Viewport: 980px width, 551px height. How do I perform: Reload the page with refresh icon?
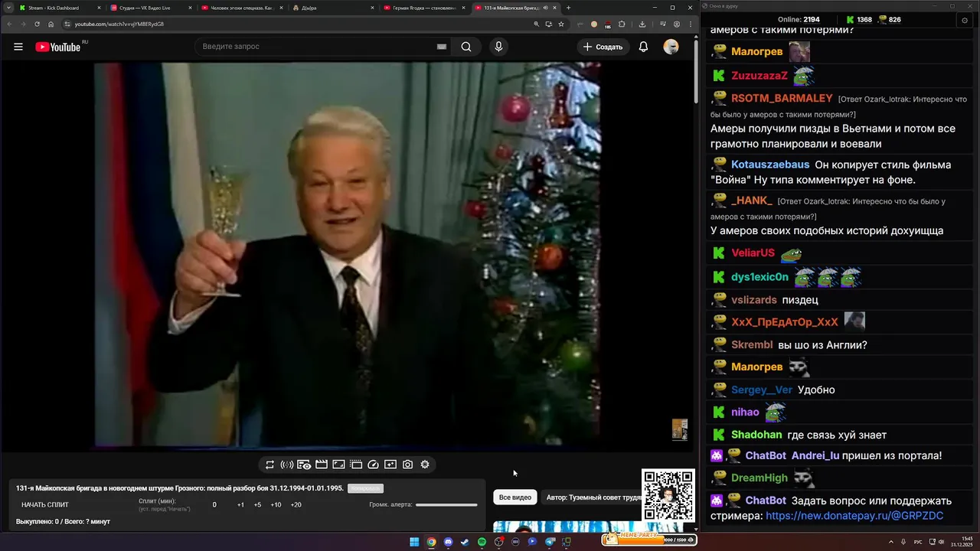pos(37,24)
